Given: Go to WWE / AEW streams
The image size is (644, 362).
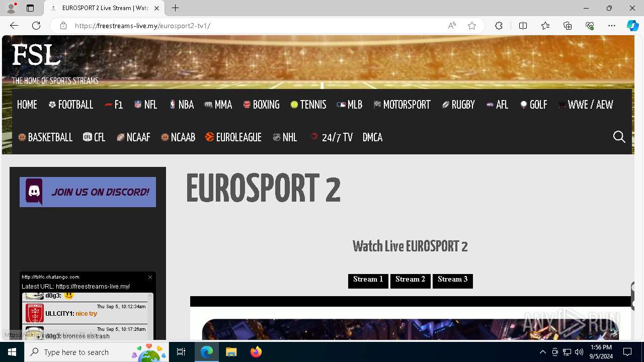Looking at the screenshot, I should [586, 105].
